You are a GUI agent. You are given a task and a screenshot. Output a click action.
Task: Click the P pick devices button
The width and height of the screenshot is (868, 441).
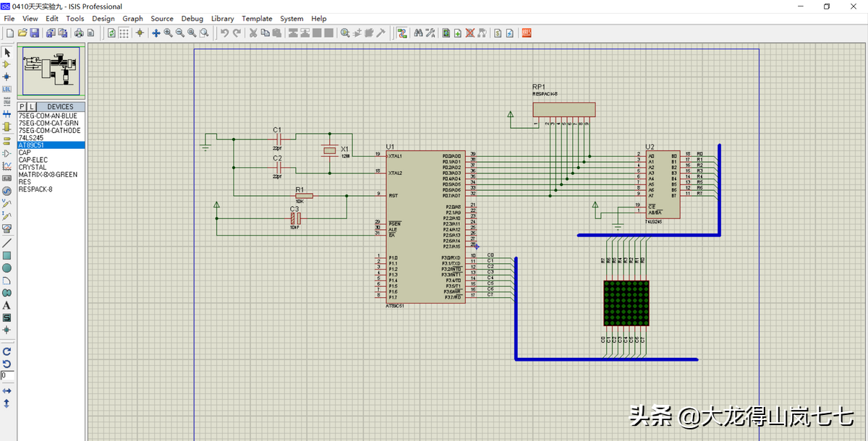(22, 107)
